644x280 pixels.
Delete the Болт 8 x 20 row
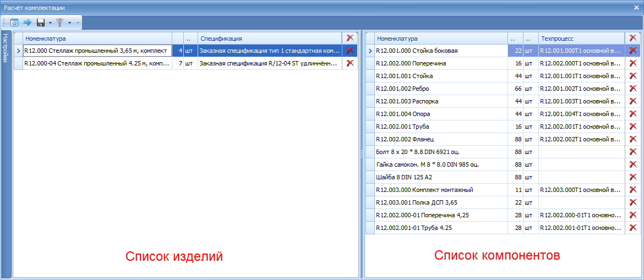[x=633, y=152]
